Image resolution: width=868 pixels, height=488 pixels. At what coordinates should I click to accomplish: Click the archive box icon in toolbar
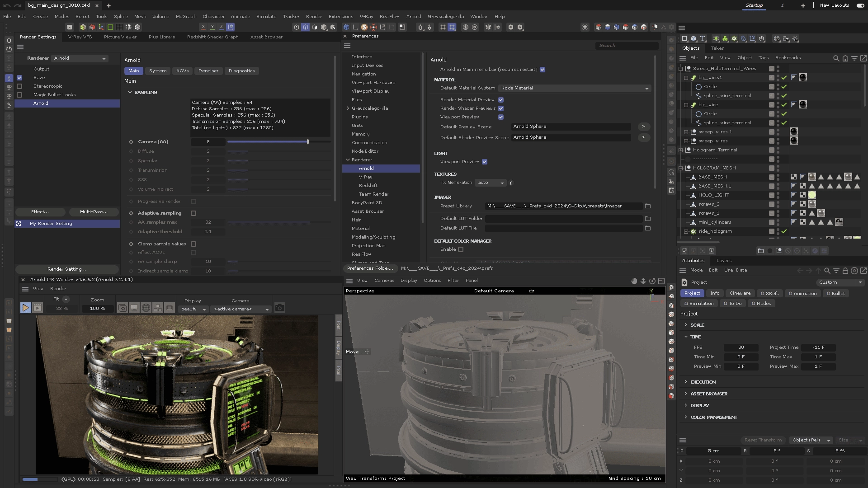pos(70,27)
